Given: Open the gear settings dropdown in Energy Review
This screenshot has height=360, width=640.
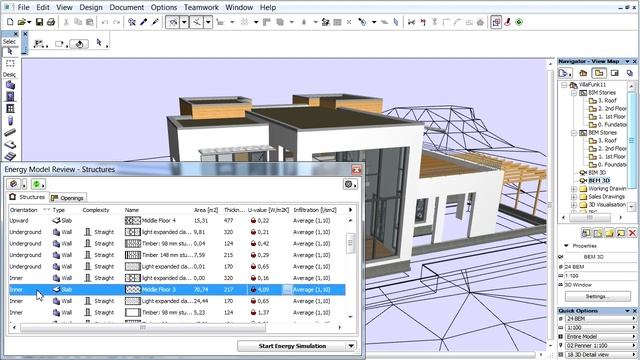Looking at the screenshot, I should (x=350, y=184).
